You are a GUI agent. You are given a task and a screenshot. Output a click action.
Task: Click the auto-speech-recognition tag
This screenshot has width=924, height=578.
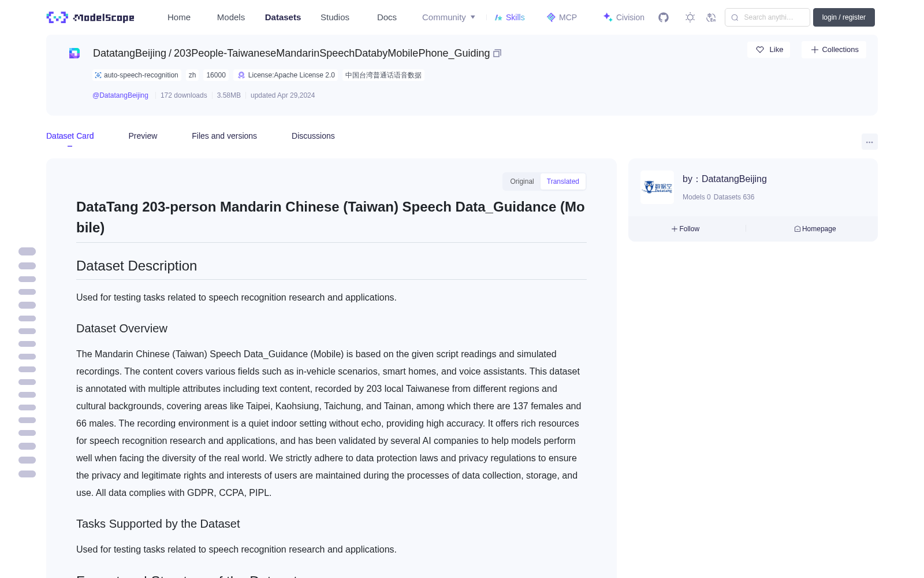tap(136, 75)
